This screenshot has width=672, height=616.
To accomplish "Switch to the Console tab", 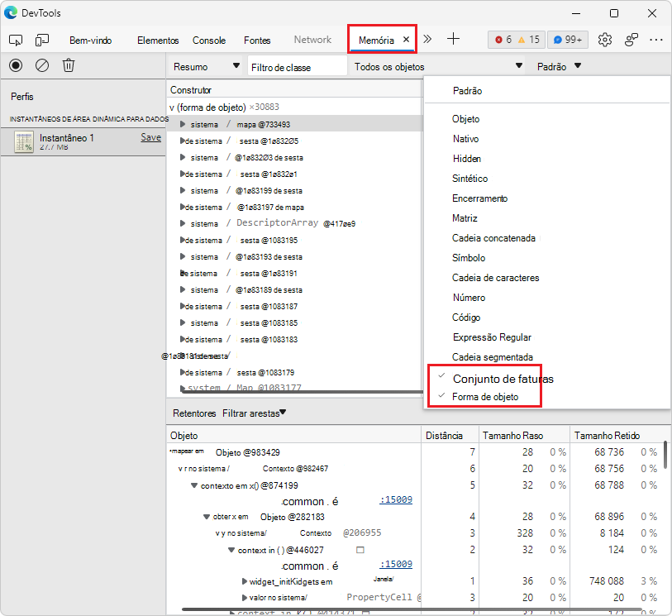I will click(209, 39).
